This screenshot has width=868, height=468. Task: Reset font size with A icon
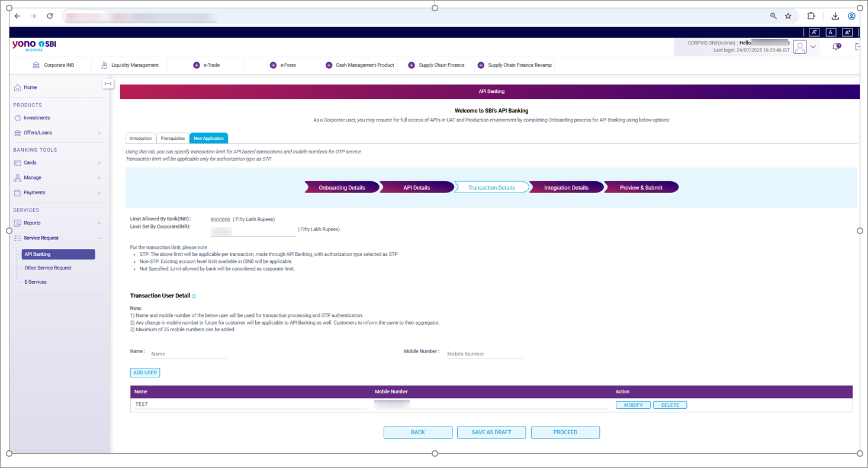(x=831, y=32)
